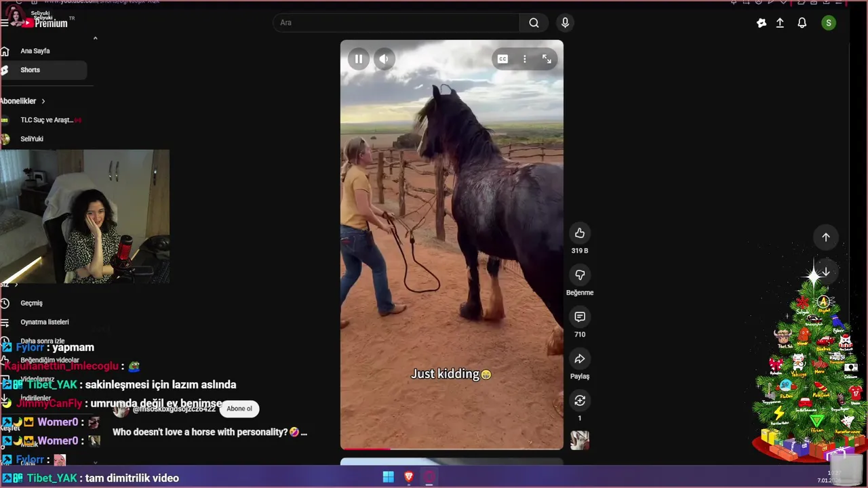Open the remix icon under Paylaş
Image resolution: width=868 pixels, height=488 pixels.
tap(580, 401)
